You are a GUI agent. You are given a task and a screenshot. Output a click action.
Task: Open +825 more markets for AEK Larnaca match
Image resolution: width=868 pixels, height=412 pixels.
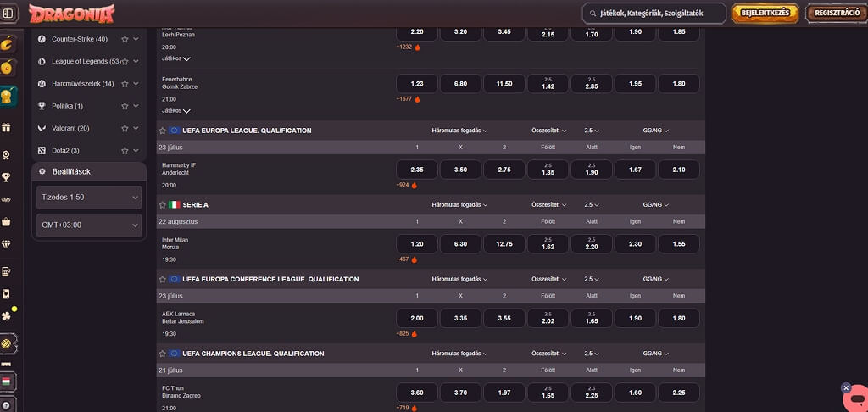point(407,334)
